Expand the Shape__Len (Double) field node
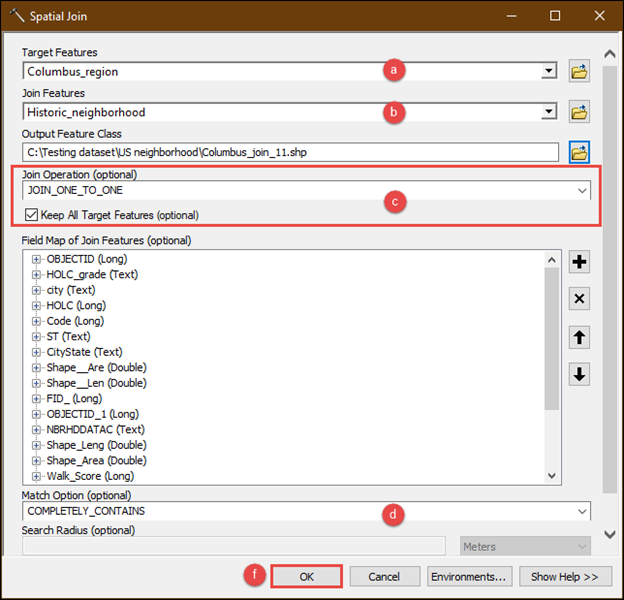 click(36, 383)
